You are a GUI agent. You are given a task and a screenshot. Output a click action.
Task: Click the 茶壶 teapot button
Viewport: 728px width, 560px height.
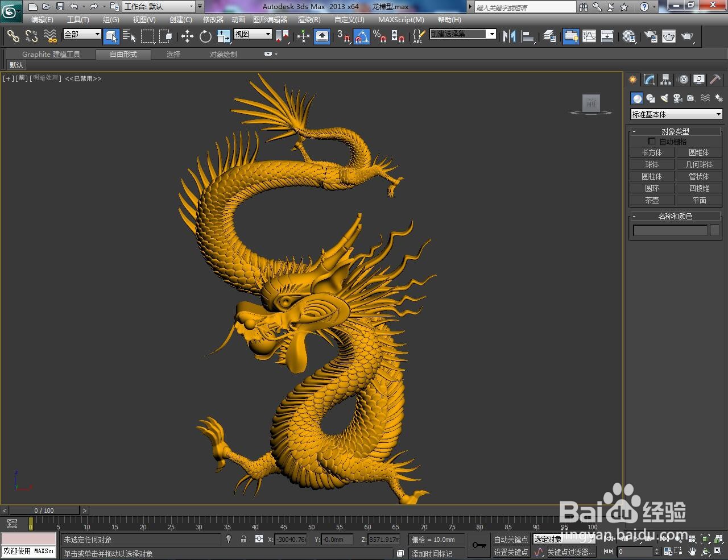tap(652, 200)
